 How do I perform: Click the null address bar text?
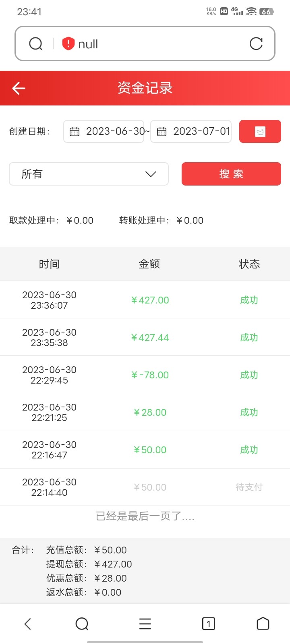tap(88, 44)
